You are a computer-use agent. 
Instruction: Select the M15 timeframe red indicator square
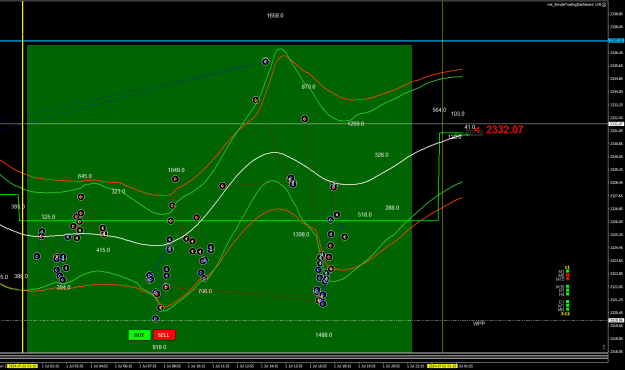coord(568,279)
